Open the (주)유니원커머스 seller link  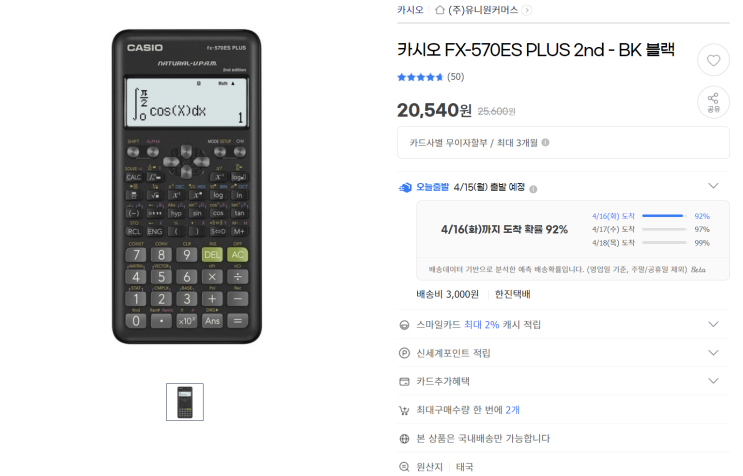tap(483, 10)
